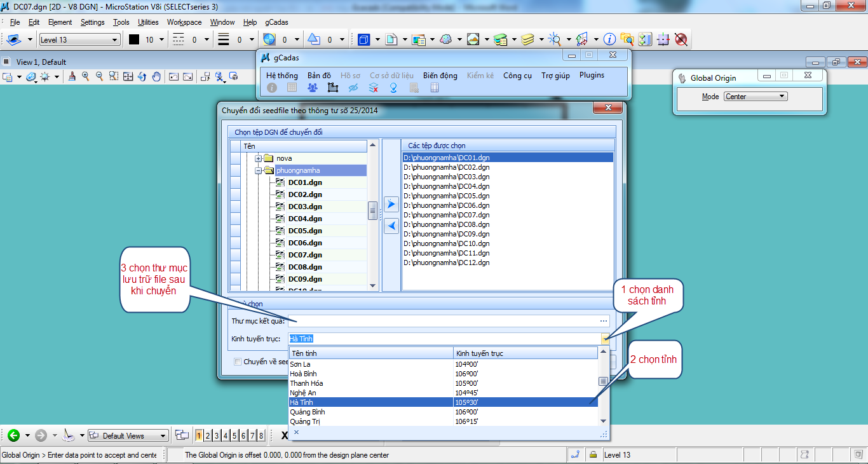
Task: Toggle view 5 button in view group
Action: coord(234,435)
